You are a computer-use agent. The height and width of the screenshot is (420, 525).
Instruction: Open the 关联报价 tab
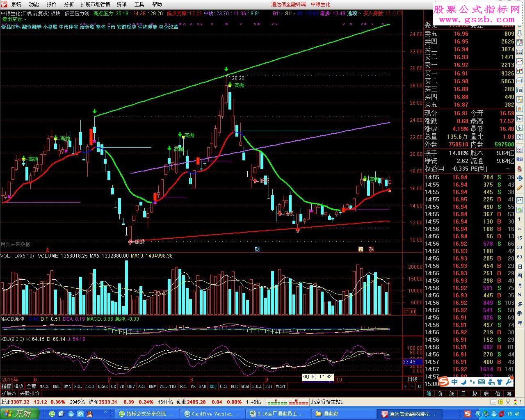[x=30, y=393]
